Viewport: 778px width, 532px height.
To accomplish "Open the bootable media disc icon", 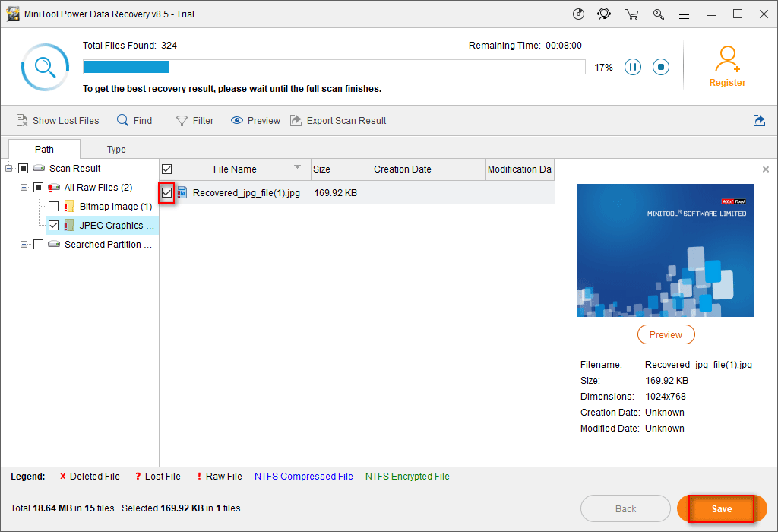I will coord(578,14).
